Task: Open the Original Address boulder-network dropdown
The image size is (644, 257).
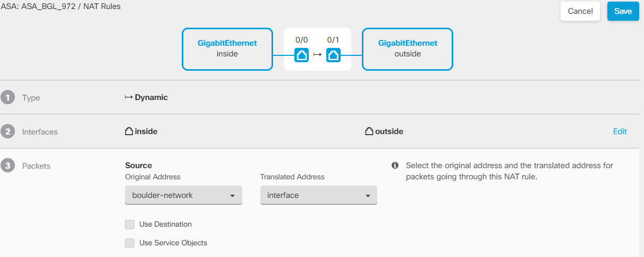Action: pyautogui.click(x=183, y=195)
